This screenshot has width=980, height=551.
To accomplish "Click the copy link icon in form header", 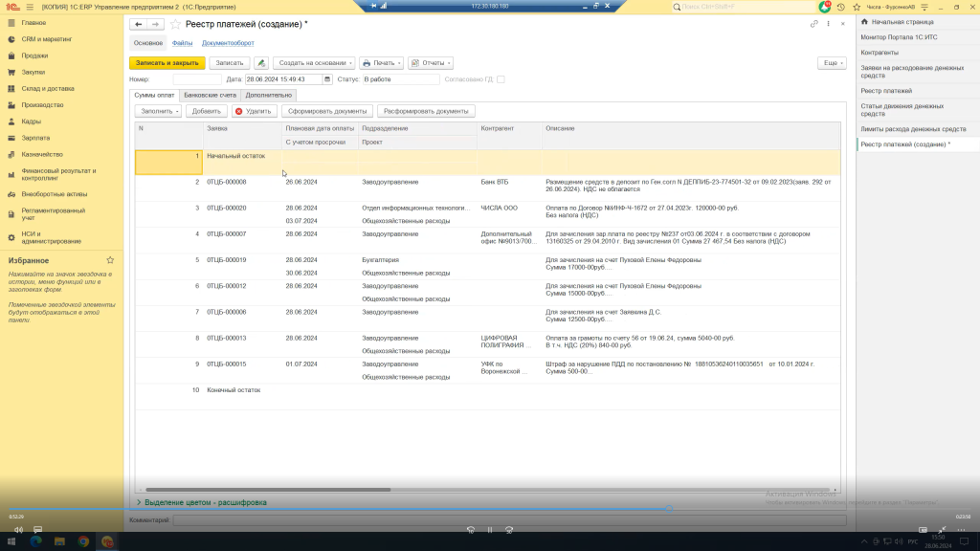I will click(814, 24).
